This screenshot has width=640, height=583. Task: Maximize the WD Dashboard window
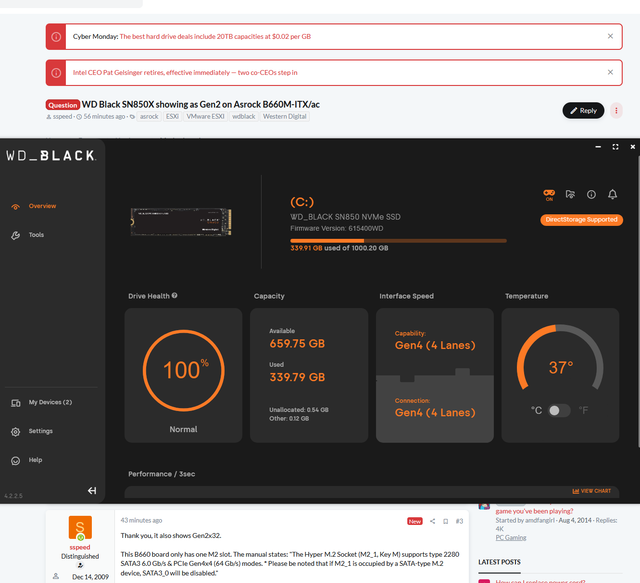(x=616, y=147)
